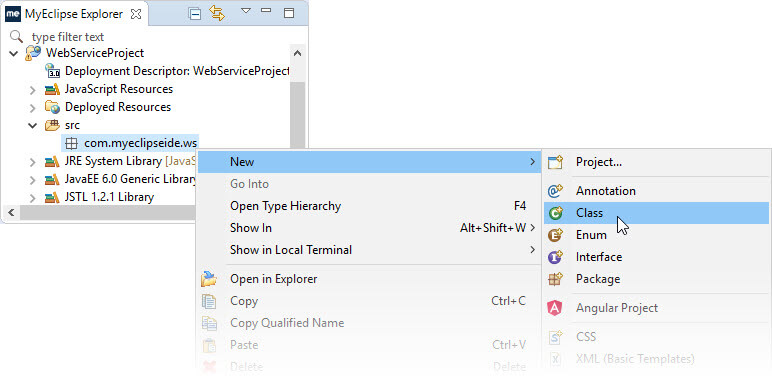Select Deployed Resources item
This screenshot has height=378, width=772.
118,107
